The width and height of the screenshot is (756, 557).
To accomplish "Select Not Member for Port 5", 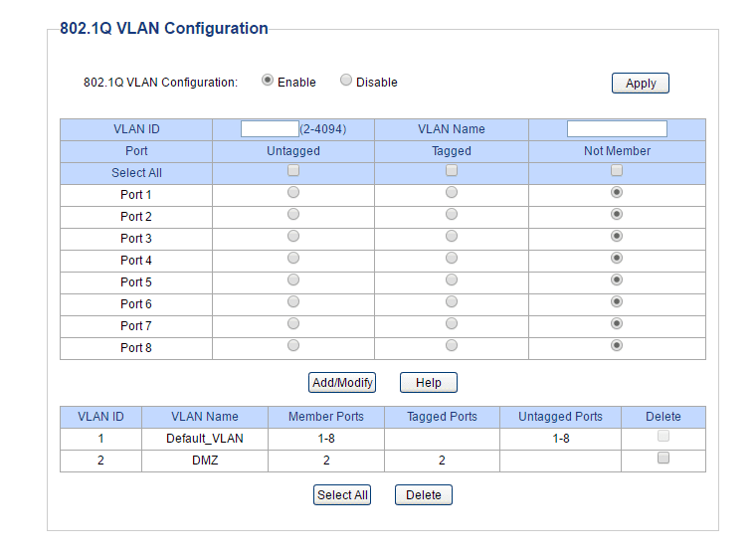I will pyautogui.click(x=617, y=279).
